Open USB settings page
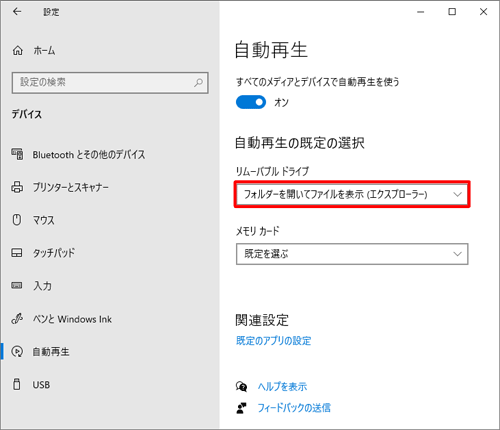 click(41, 385)
